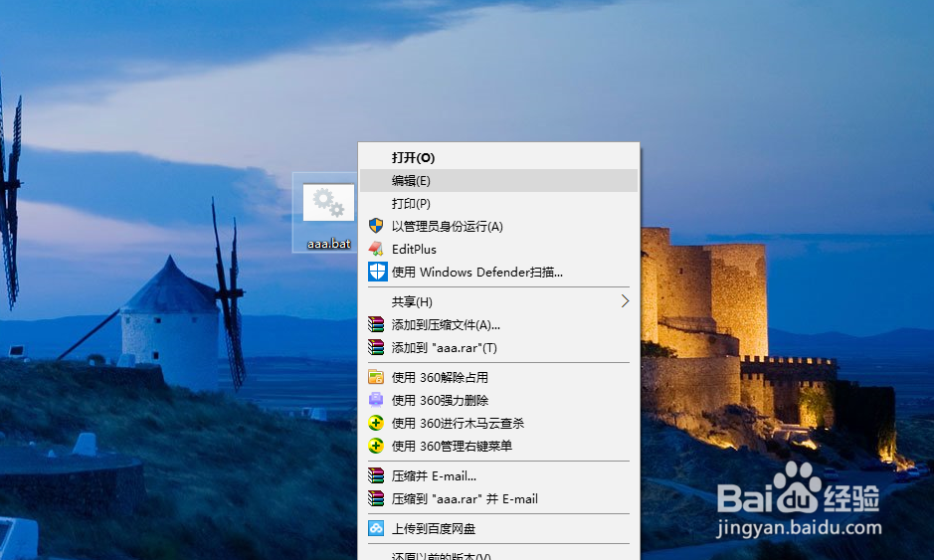The image size is (934, 560).
Task: Select 打印(P) in the context menu
Action: [499, 203]
